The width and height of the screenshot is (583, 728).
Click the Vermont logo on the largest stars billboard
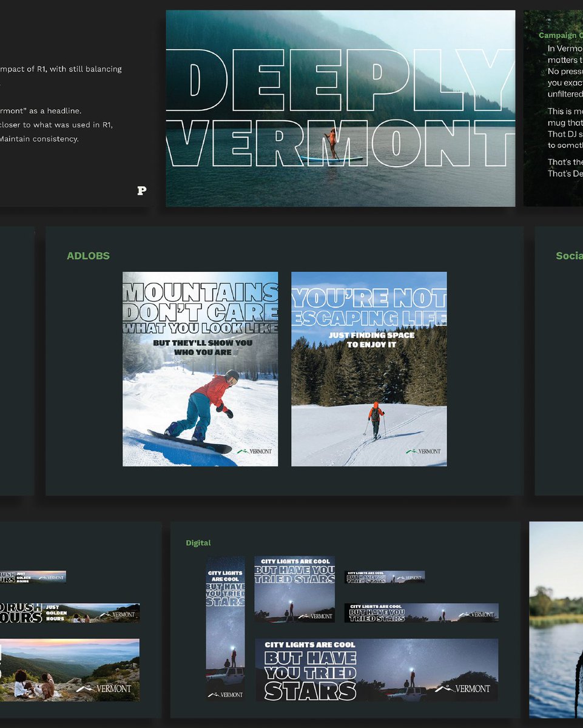462,689
